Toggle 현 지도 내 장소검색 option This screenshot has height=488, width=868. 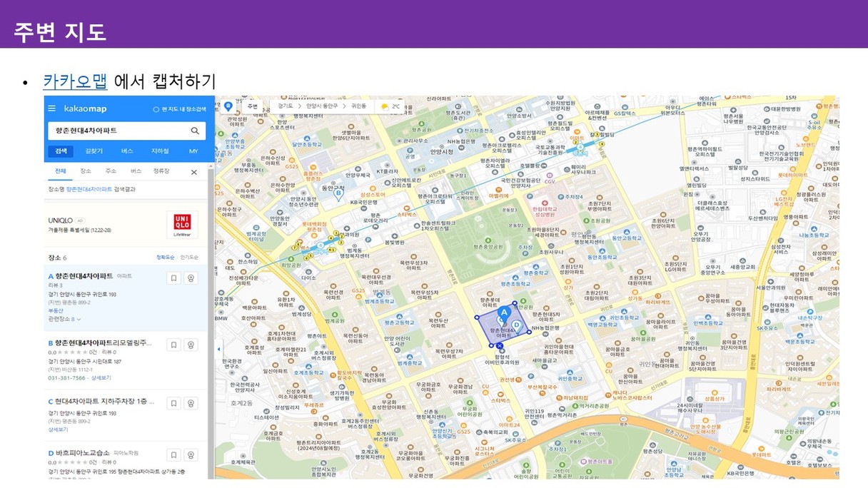pyautogui.click(x=179, y=109)
